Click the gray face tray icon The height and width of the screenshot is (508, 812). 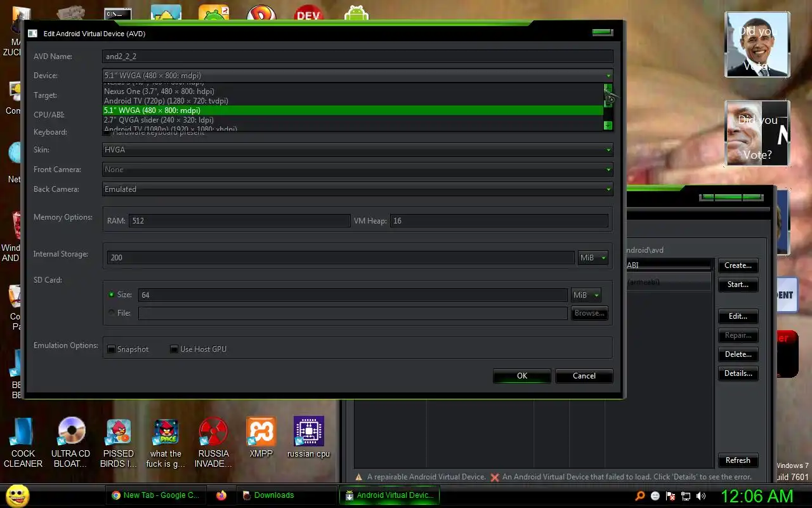(655, 496)
